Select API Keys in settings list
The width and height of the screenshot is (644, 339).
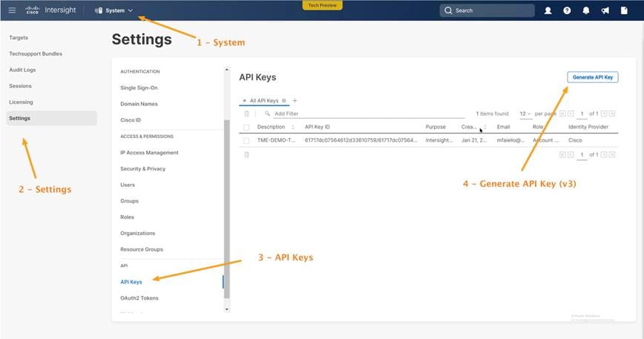[x=131, y=282]
